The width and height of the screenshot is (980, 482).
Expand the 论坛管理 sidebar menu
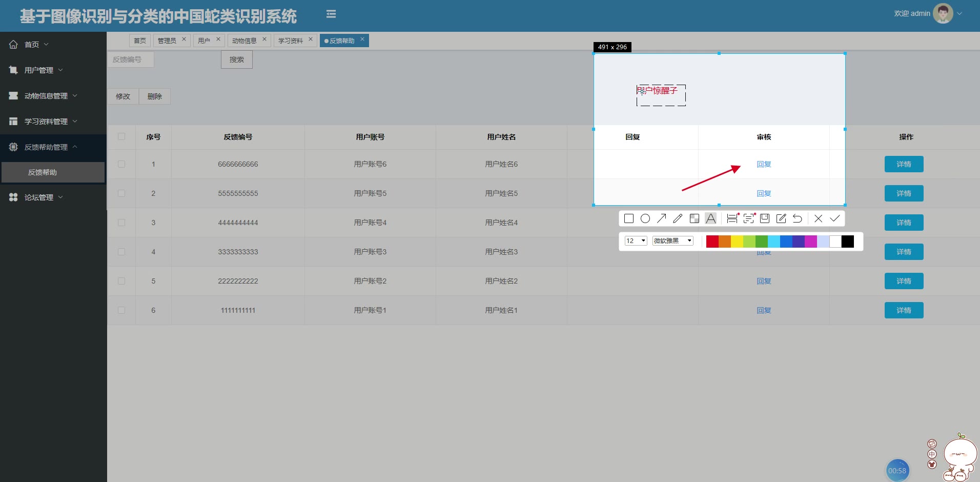pos(53,197)
